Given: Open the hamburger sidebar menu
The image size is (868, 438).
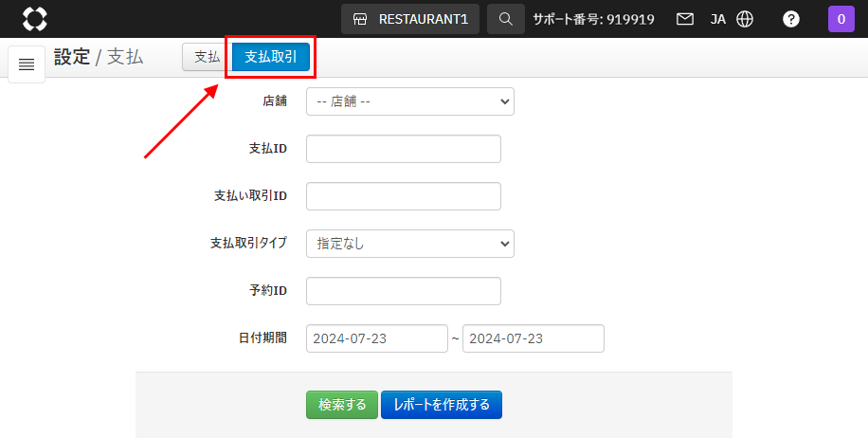Looking at the screenshot, I should tap(27, 64).
